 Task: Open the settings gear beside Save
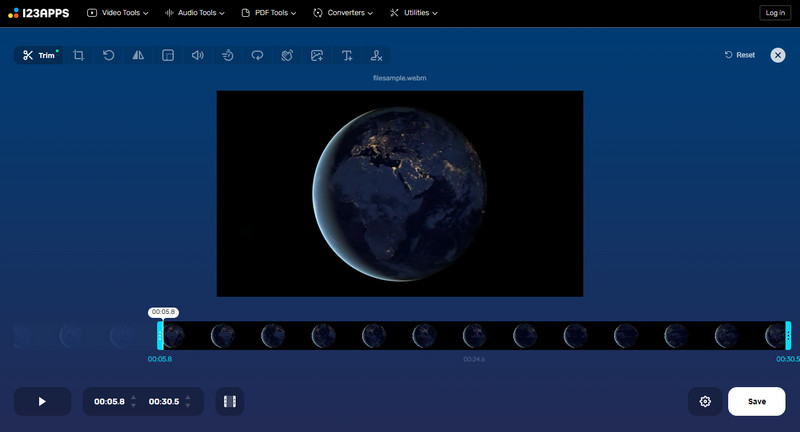click(x=705, y=401)
